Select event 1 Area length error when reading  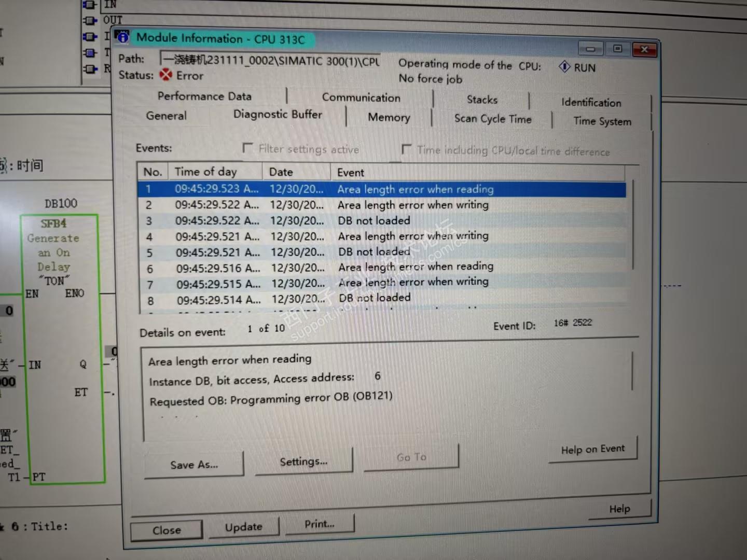[x=382, y=189]
